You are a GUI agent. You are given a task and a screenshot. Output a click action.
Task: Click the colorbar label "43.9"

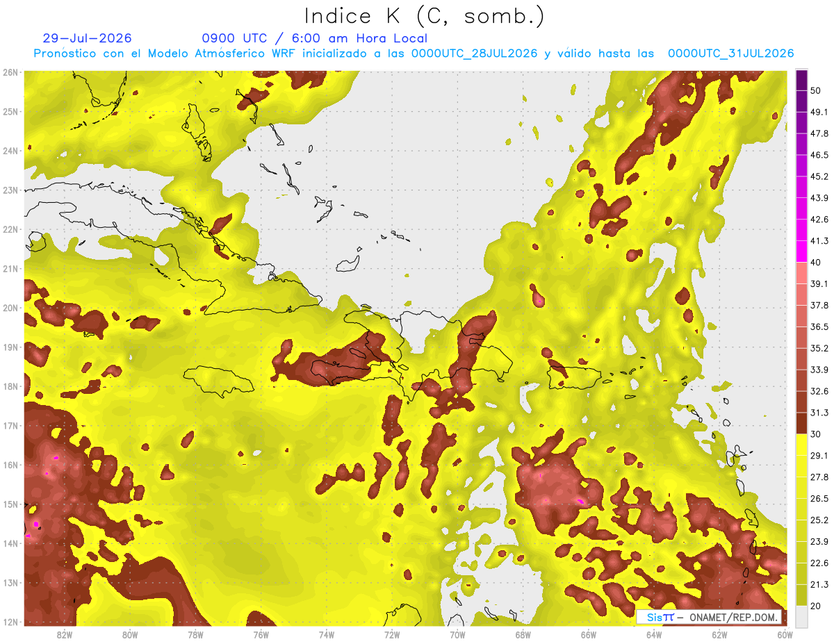819,198
